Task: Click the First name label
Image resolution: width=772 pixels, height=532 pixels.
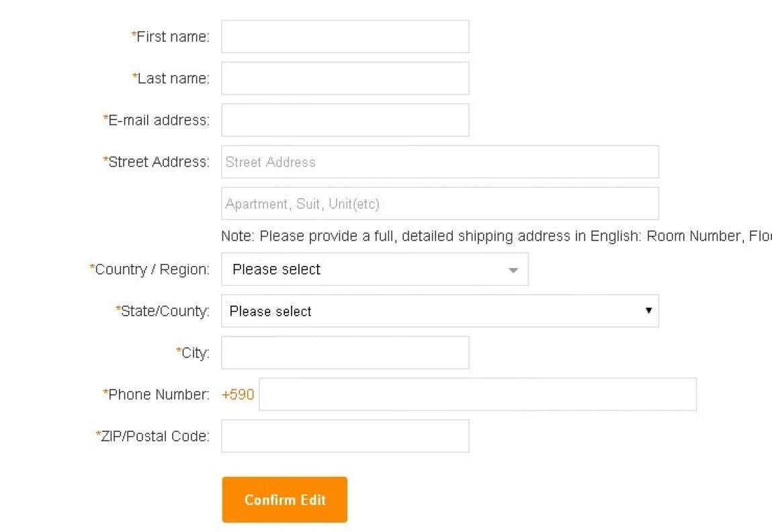Action: coord(171,36)
